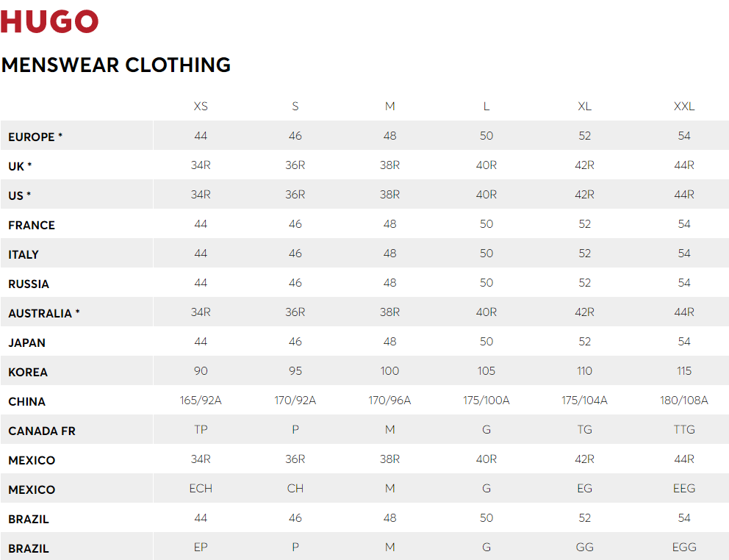729x560 pixels.
Task: Select the MEXICO 40R size cell
Action: 486,459
